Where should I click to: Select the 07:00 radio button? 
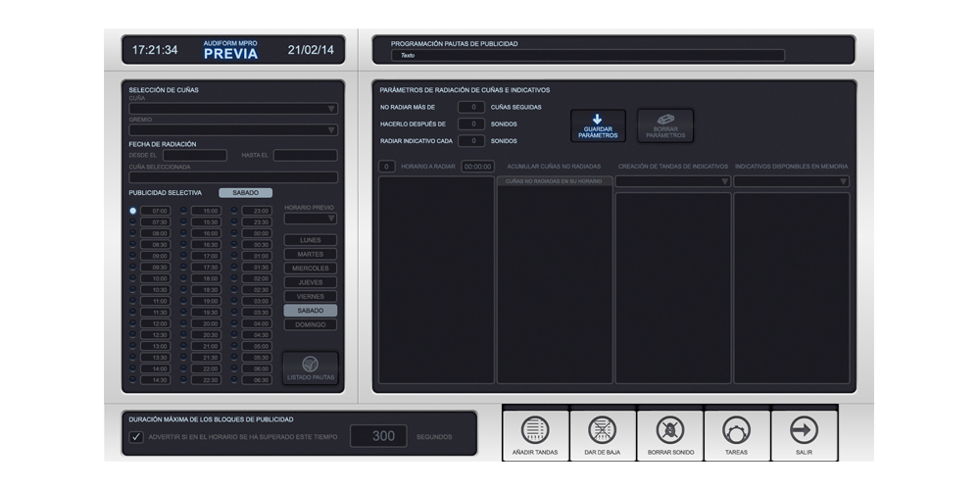click(x=132, y=211)
